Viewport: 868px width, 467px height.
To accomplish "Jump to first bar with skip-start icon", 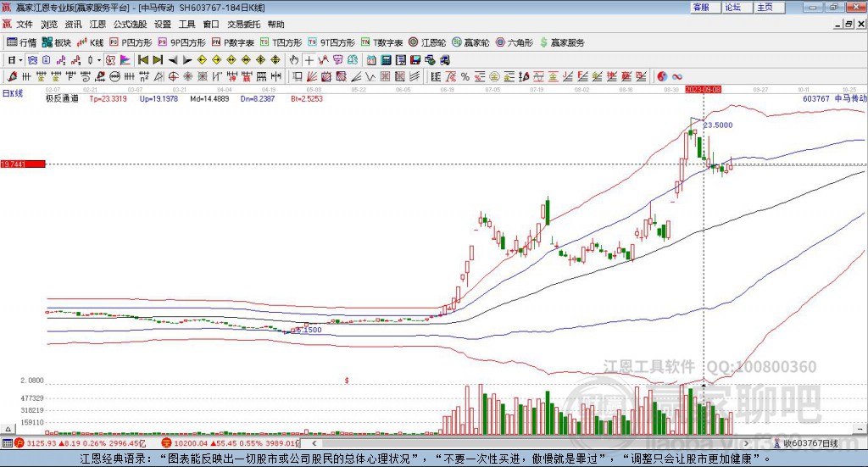I will coord(142,60).
